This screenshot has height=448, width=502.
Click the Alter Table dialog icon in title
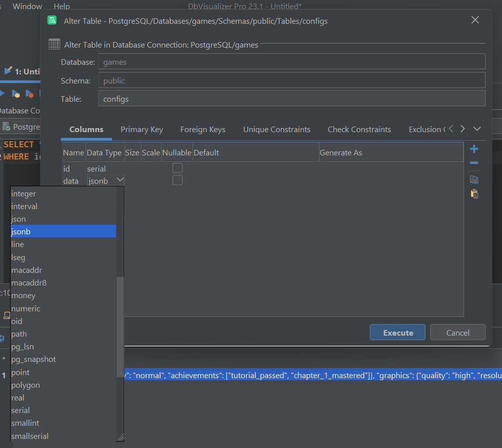click(x=52, y=20)
